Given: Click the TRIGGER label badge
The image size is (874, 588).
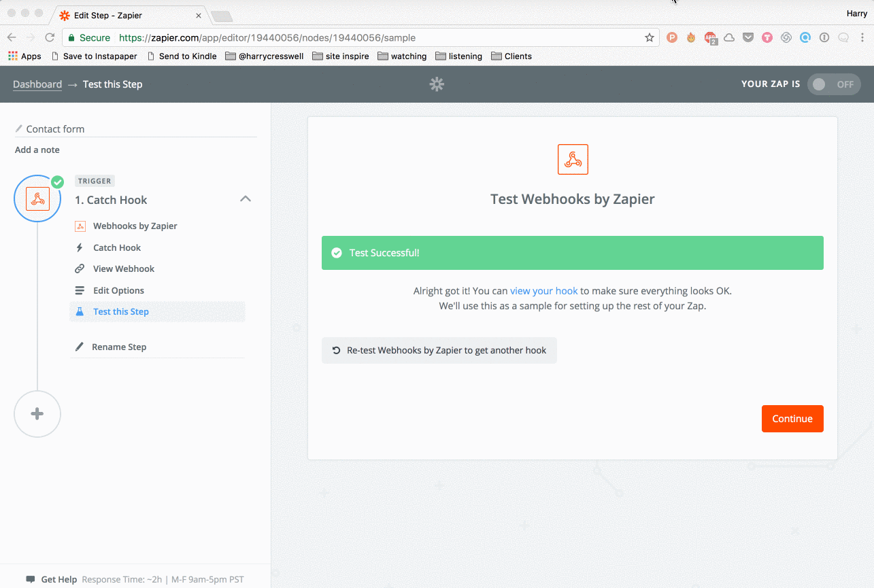Looking at the screenshot, I should click(95, 181).
